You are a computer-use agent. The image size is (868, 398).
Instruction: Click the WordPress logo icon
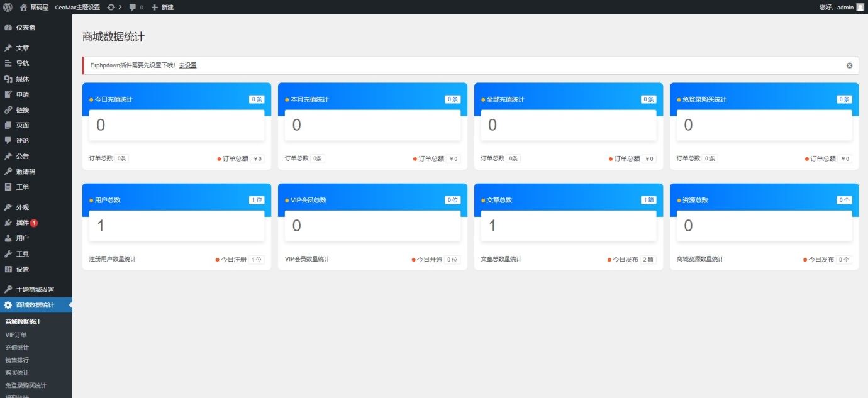tap(8, 8)
